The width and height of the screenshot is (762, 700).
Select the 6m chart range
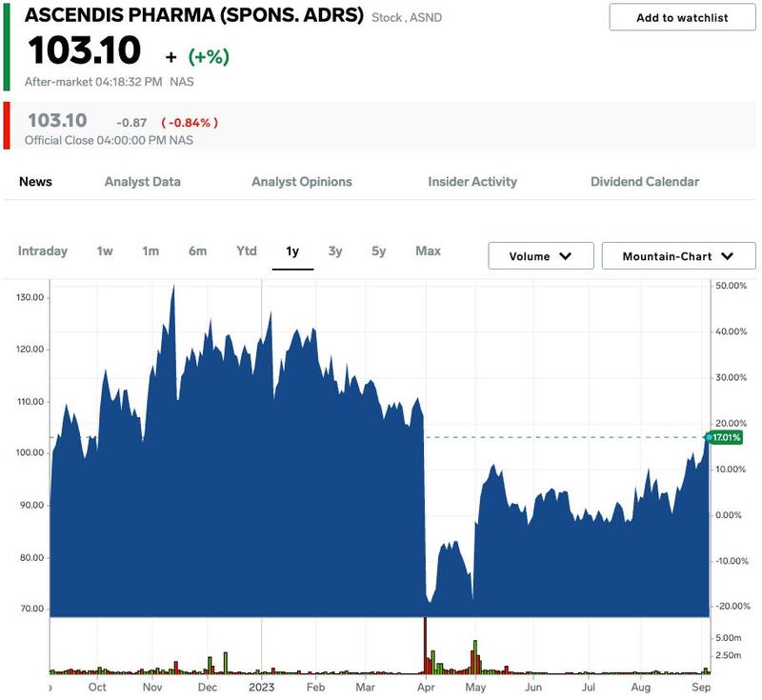(x=198, y=251)
